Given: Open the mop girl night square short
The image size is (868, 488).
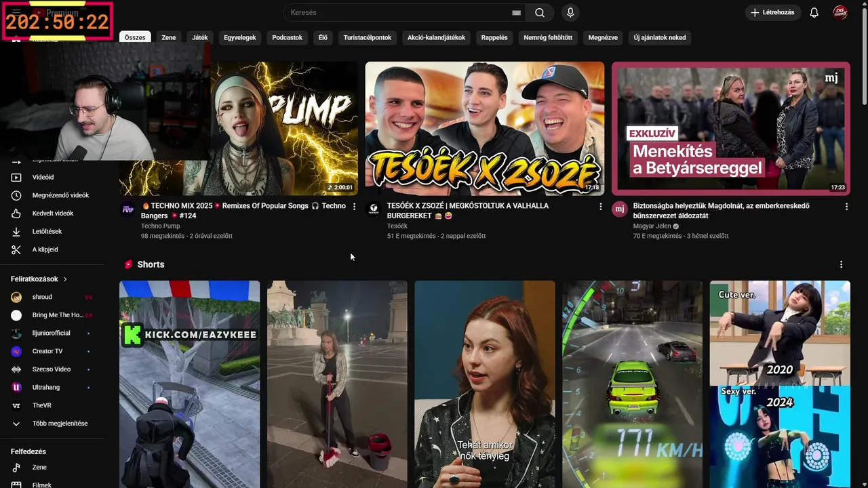Looking at the screenshot, I should click(337, 384).
